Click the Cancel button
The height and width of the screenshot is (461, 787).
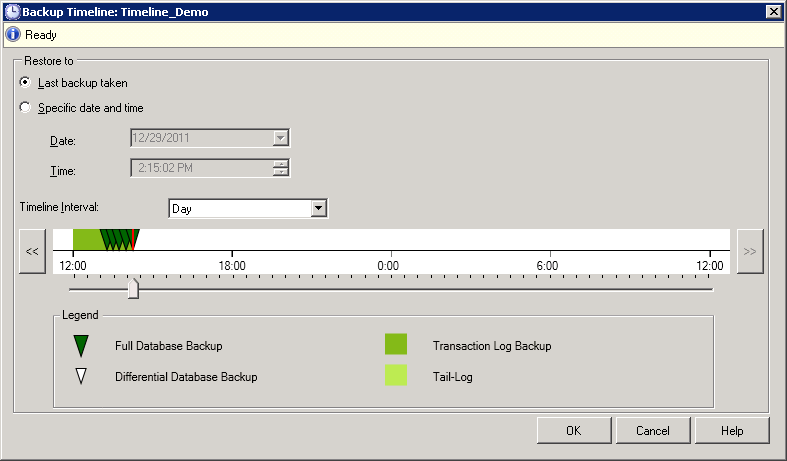(x=652, y=430)
